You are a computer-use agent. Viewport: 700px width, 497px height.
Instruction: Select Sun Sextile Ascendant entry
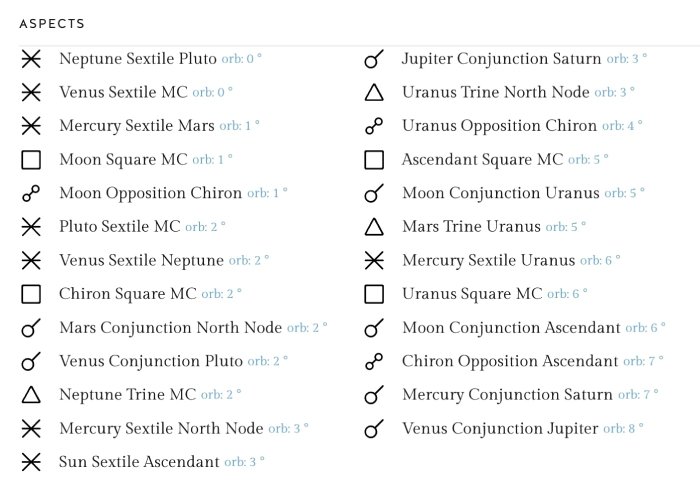coord(139,462)
